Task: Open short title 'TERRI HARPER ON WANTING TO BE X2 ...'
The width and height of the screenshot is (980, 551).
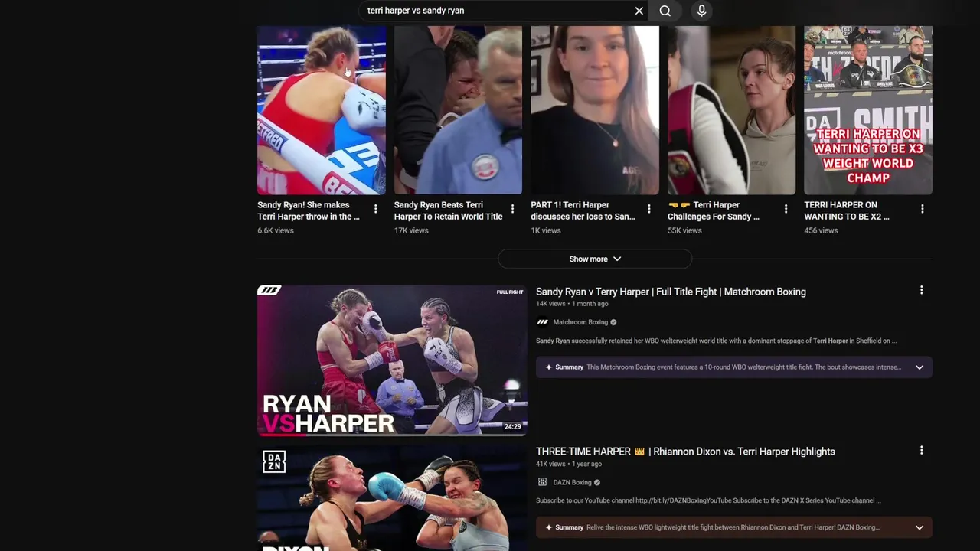Action: [847, 210]
